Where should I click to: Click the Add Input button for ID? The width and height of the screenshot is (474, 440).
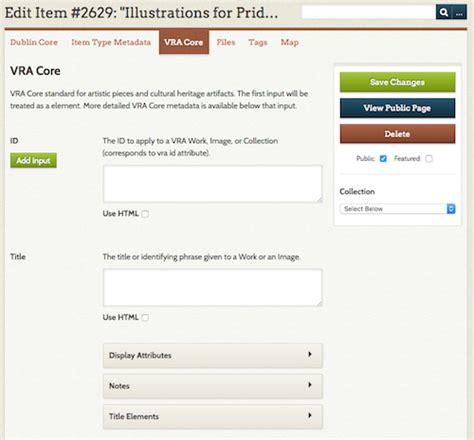(x=33, y=160)
